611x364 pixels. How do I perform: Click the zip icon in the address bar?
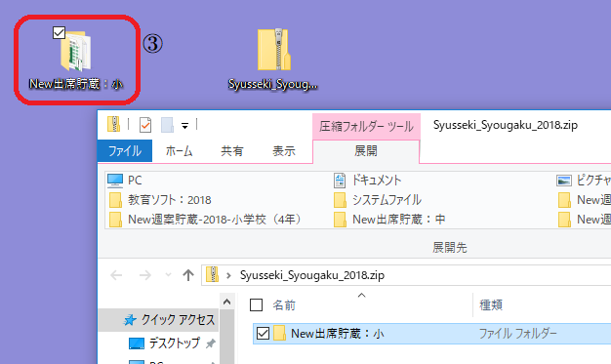coord(213,275)
